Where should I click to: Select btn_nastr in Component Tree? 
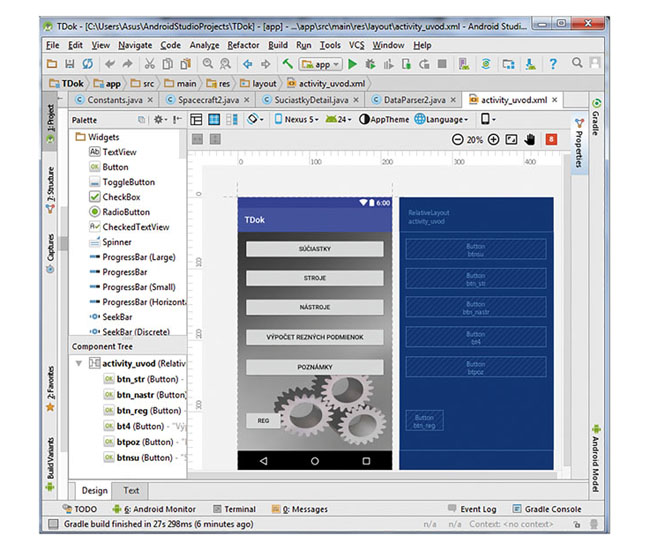tap(145, 395)
